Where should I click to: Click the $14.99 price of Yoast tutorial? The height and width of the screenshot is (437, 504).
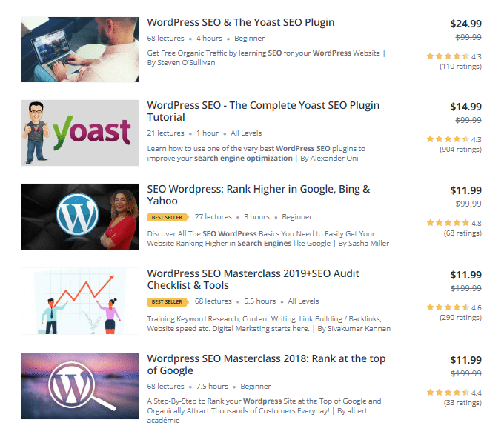tap(465, 107)
